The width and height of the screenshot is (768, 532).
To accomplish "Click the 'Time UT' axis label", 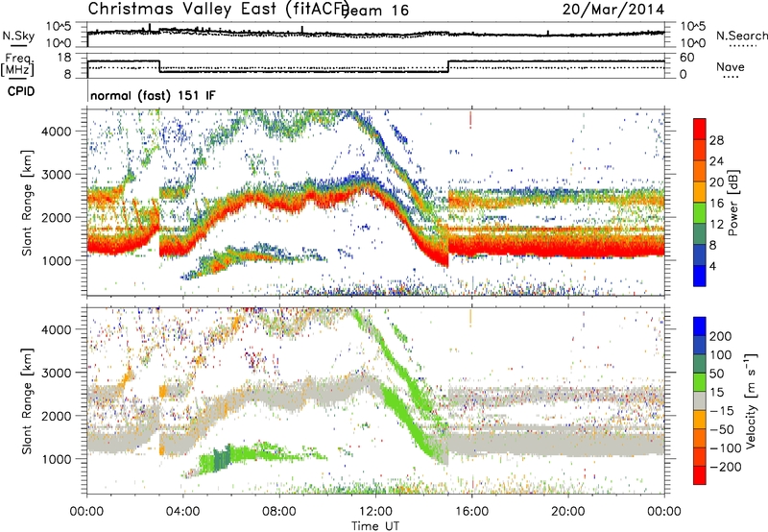I will [x=375, y=525].
